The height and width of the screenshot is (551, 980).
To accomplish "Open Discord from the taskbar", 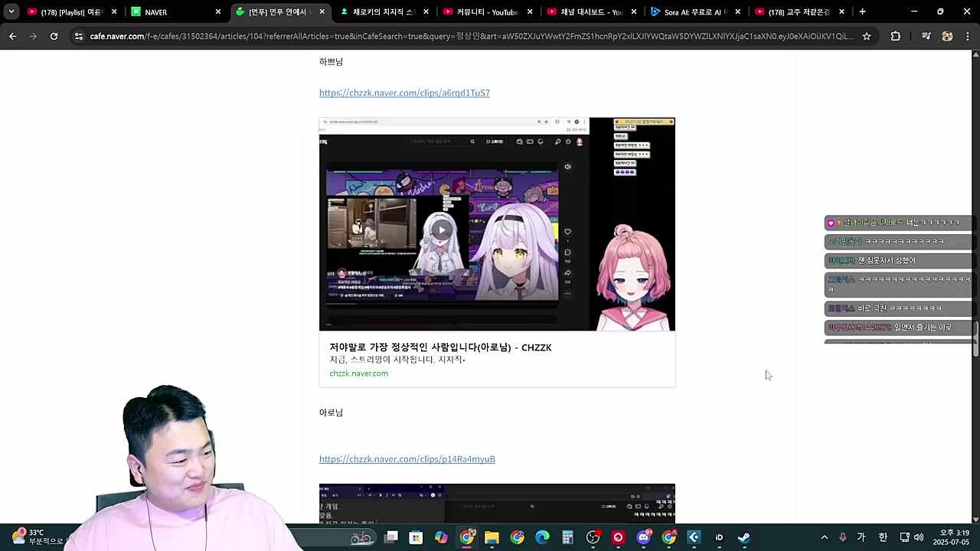I will pyautogui.click(x=644, y=537).
